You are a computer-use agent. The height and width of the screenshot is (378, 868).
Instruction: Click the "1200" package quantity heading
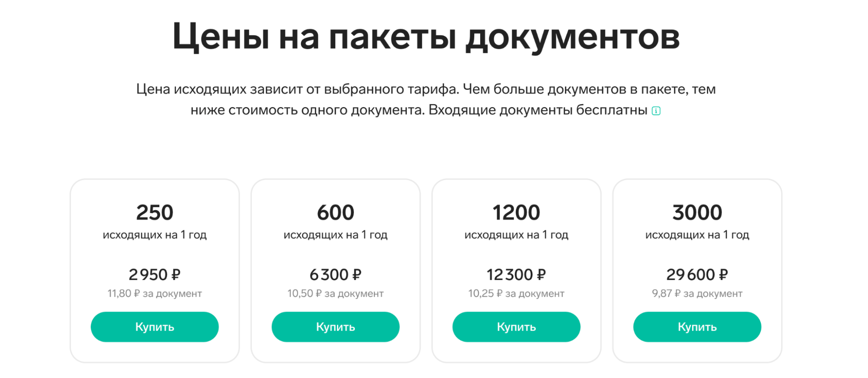516,213
